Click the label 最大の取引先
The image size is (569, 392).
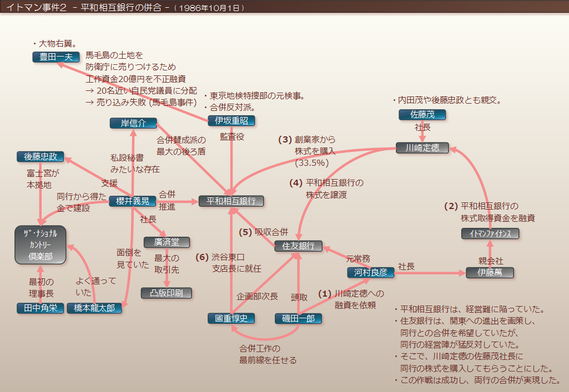(x=167, y=264)
